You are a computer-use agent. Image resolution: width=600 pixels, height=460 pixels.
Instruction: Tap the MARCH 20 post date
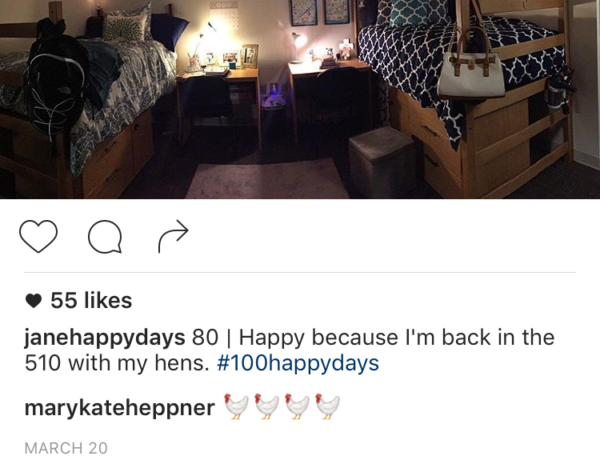click(x=66, y=448)
